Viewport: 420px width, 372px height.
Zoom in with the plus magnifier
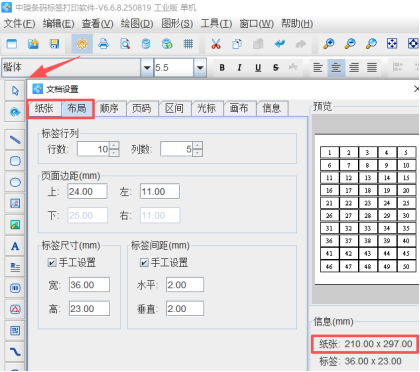click(x=329, y=44)
